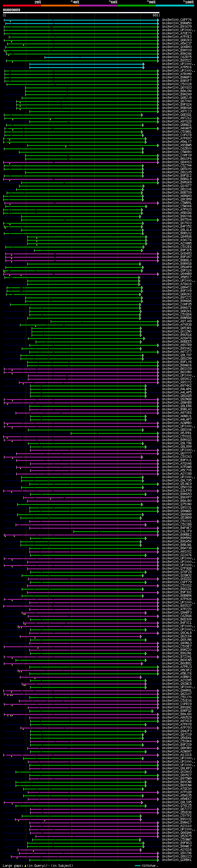Select hit label UniRef100_A7QXA6

coord(177,464)
